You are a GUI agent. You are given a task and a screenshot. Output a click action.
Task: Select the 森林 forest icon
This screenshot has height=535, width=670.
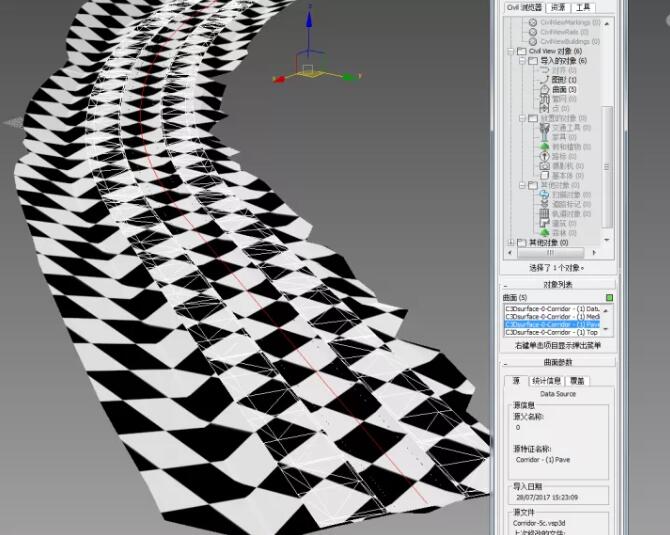click(544, 232)
